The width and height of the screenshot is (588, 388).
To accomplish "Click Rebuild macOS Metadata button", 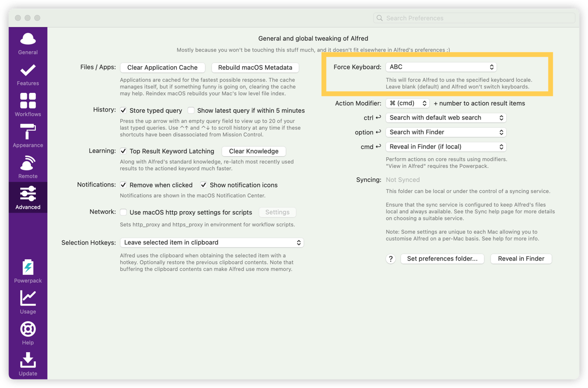I will pos(255,68).
